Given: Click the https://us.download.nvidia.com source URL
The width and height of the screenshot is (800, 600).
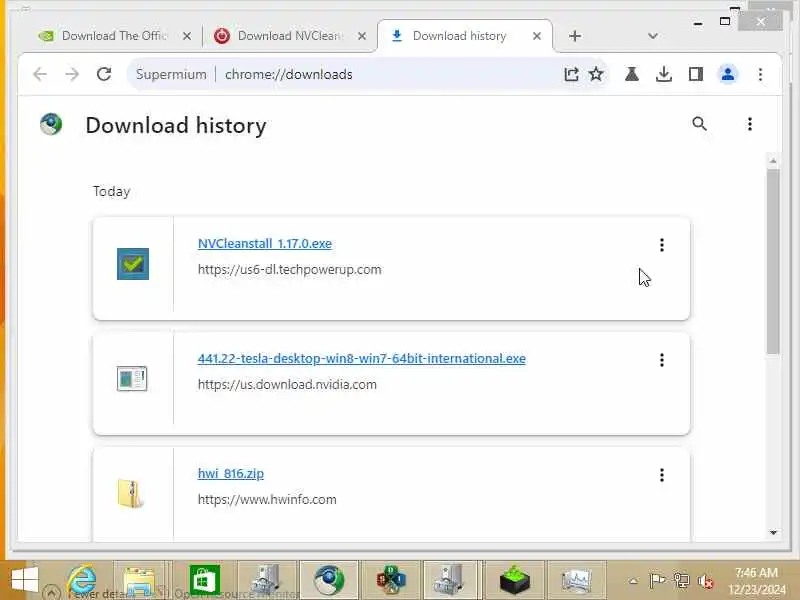Looking at the screenshot, I should point(287,385).
